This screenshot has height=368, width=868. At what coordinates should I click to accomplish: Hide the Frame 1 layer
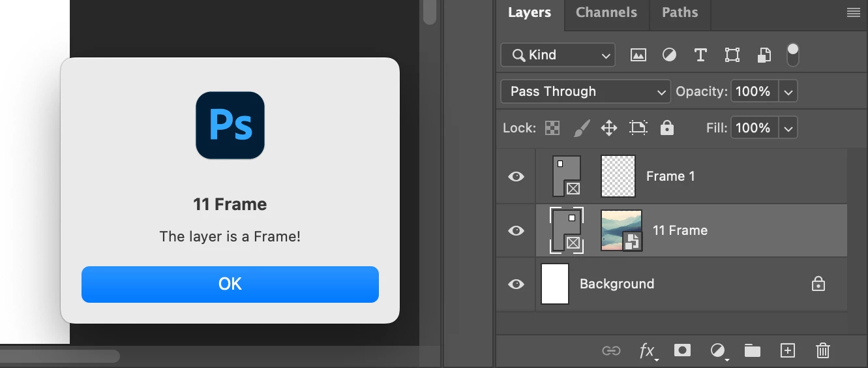click(516, 176)
